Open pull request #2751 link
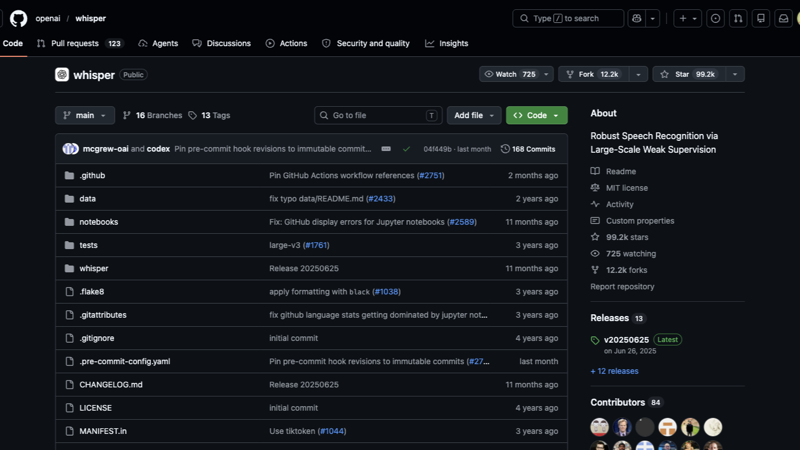This screenshot has width=800, height=450. point(430,176)
